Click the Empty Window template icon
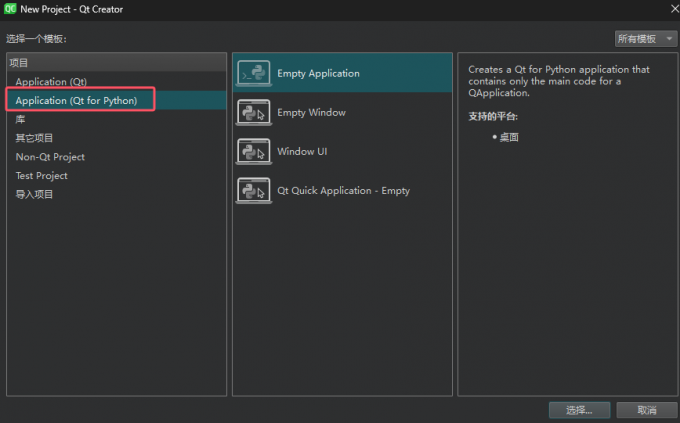Image resolution: width=680 pixels, height=423 pixels. click(x=253, y=112)
